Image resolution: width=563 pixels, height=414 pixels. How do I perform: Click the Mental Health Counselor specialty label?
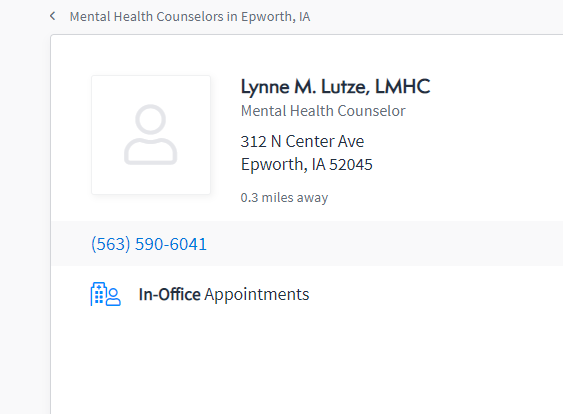(323, 111)
